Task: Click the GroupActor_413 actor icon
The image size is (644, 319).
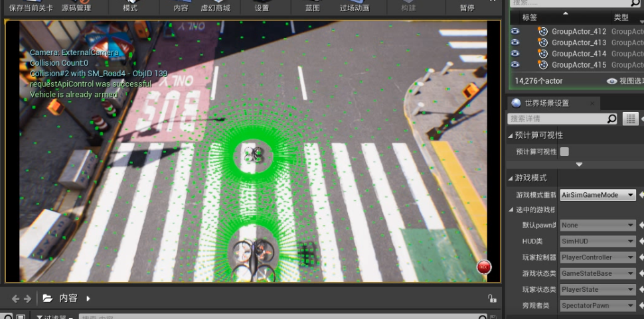Action: pyautogui.click(x=543, y=42)
